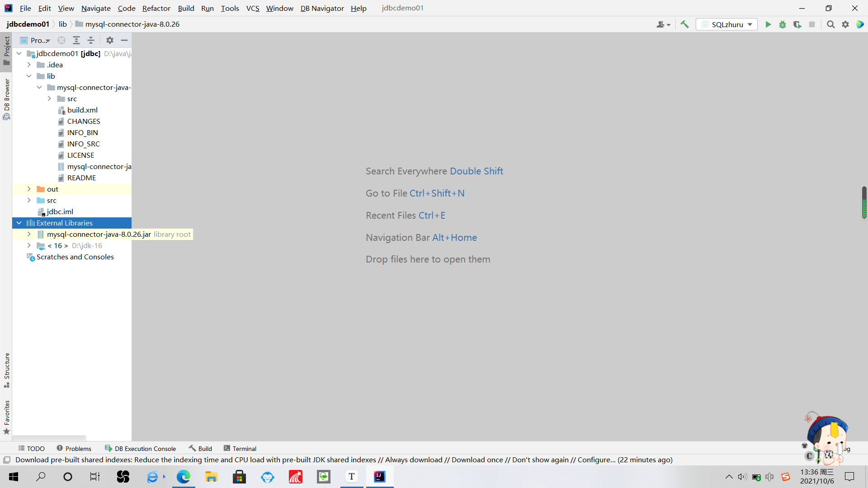
Task: Open the DB Execution Console panel
Action: coord(141,448)
